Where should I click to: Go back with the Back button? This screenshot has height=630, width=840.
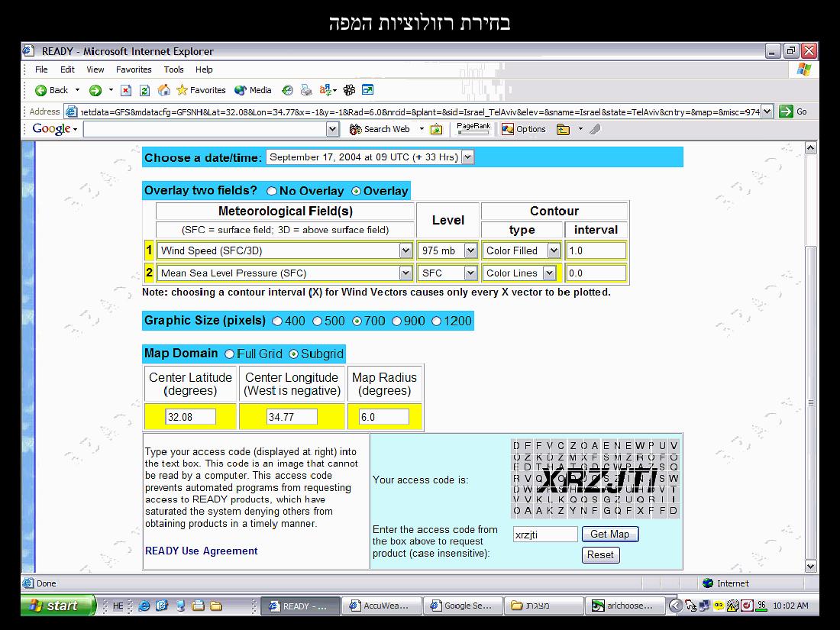(x=51, y=90)
